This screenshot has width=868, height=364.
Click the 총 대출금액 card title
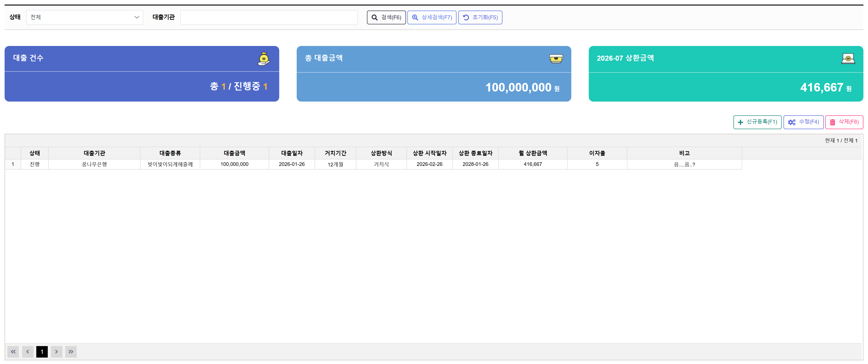324,58
